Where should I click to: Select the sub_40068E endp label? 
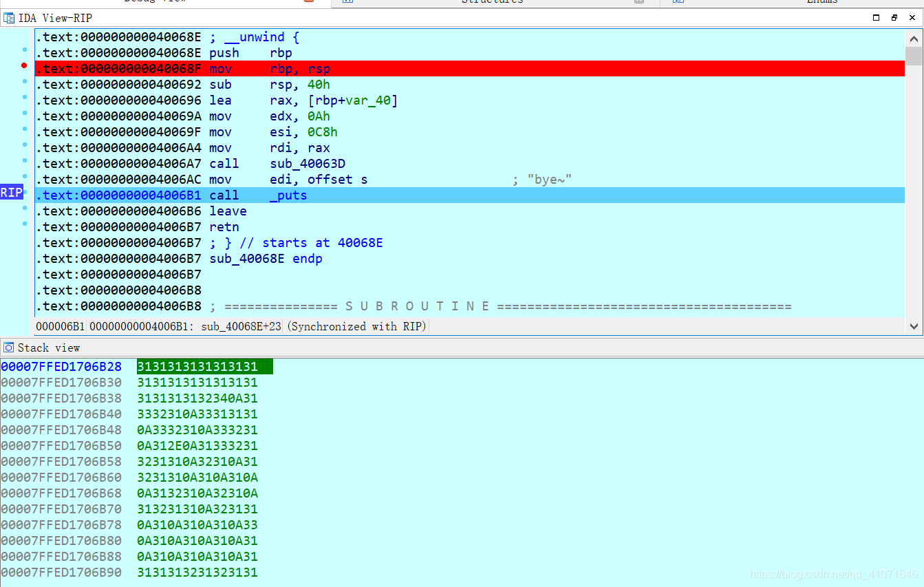click(x=247, y=258)
